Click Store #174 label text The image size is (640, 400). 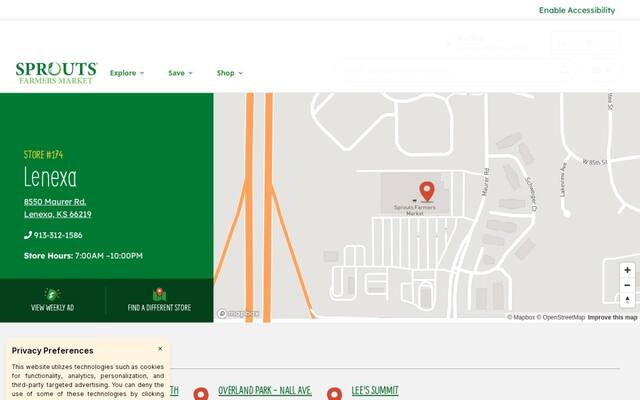tap(43, 155)
